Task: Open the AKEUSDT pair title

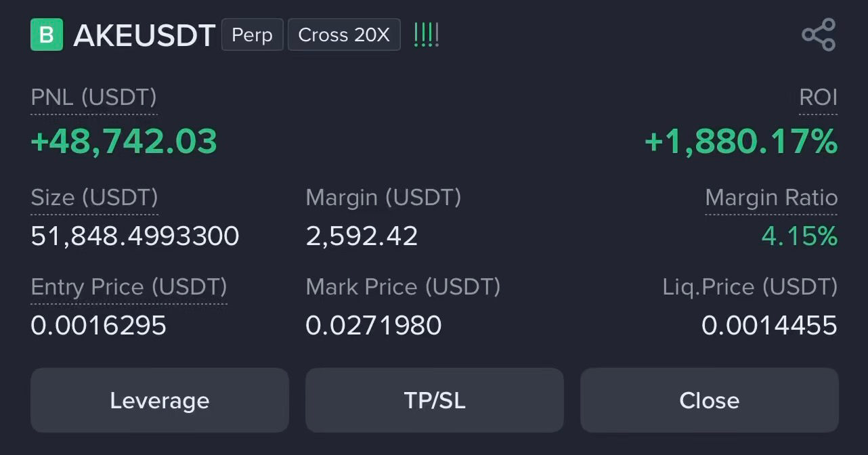Action: click(144, 35)
